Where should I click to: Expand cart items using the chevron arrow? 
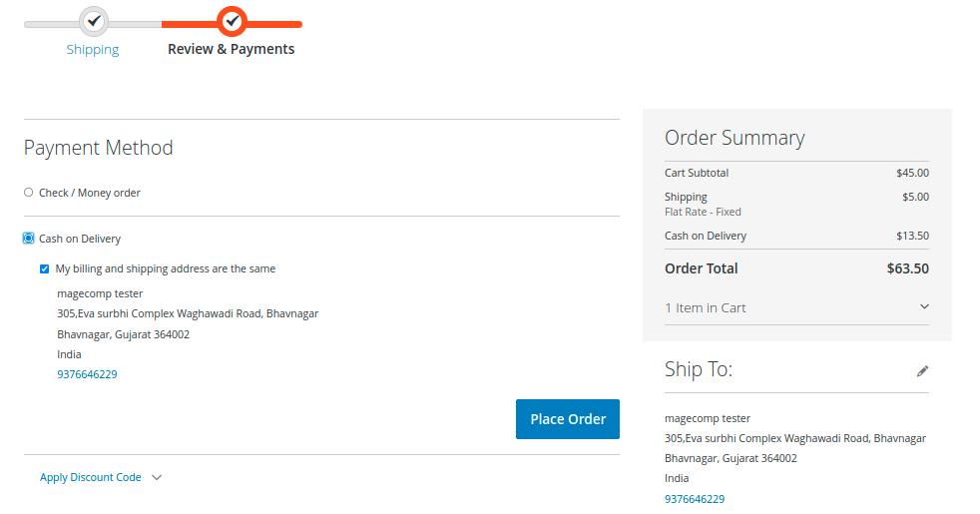tap(923, 307)
